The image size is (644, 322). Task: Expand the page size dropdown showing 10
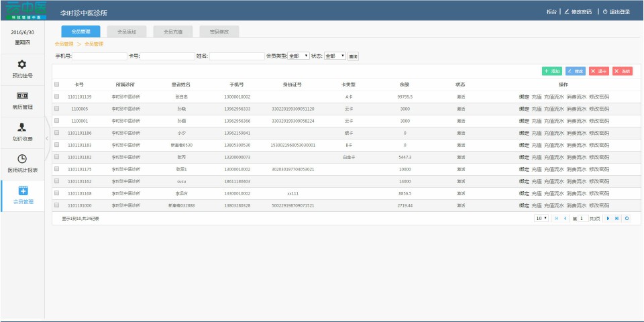[x=541, y=218]
